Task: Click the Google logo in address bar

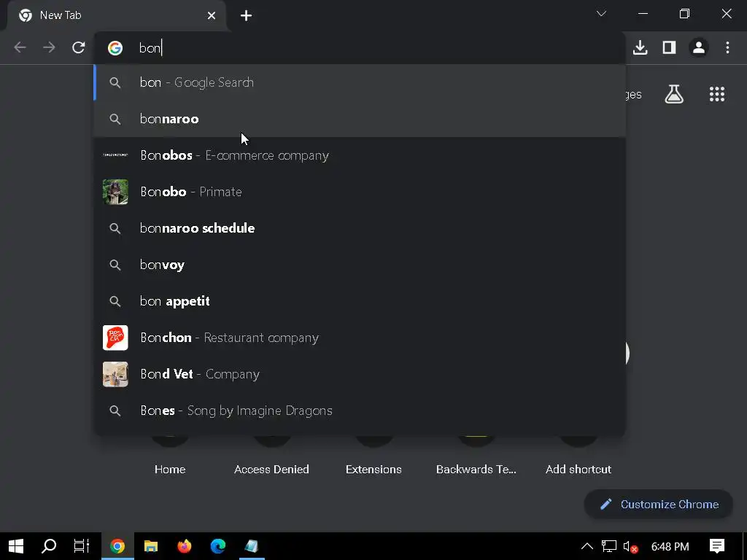Action: pyautogui.click(x=115, y=48)
